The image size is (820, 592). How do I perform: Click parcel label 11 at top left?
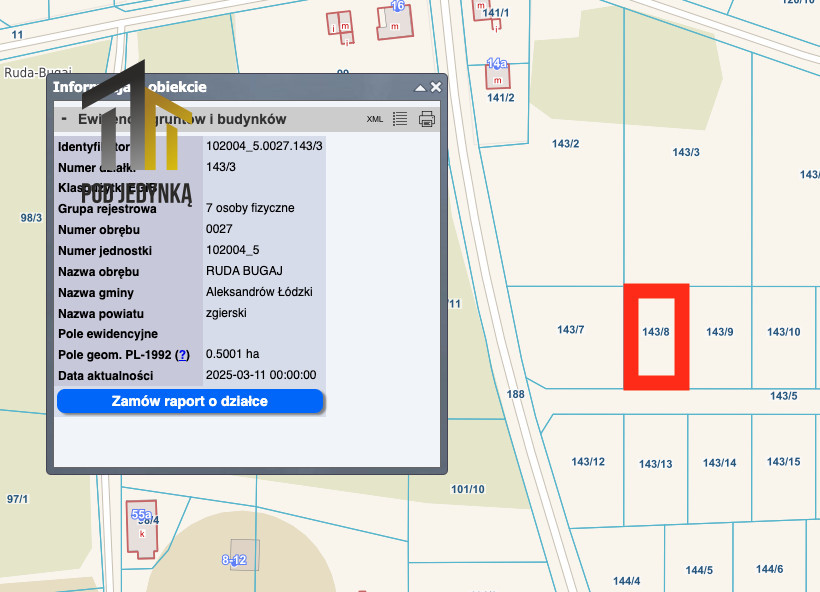(x=17, y=35)
